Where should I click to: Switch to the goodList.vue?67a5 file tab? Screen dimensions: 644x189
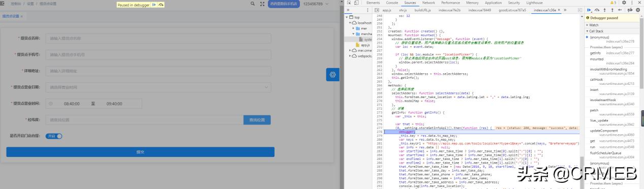tap(512, 10)
